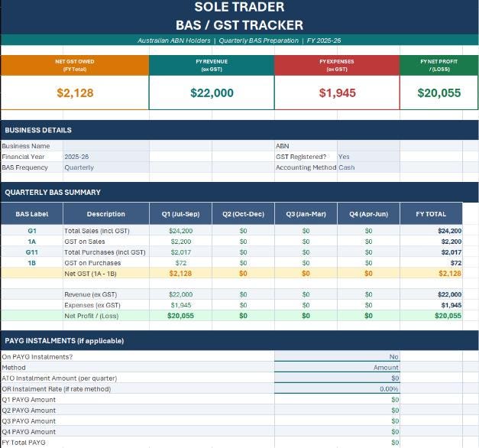Click the G11 BAS label cell
The height and width of the screenshot is (448, 479).
tap(32, 252)
